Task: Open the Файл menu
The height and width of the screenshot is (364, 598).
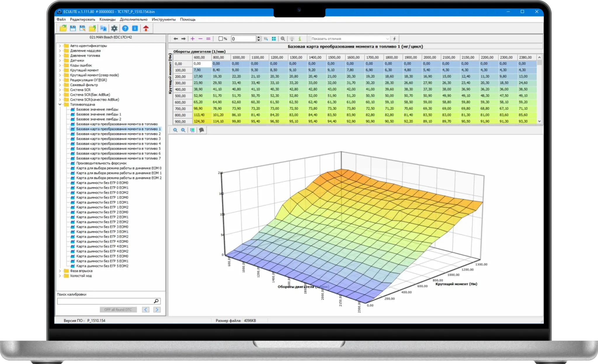Action: [x=61, y=19]
